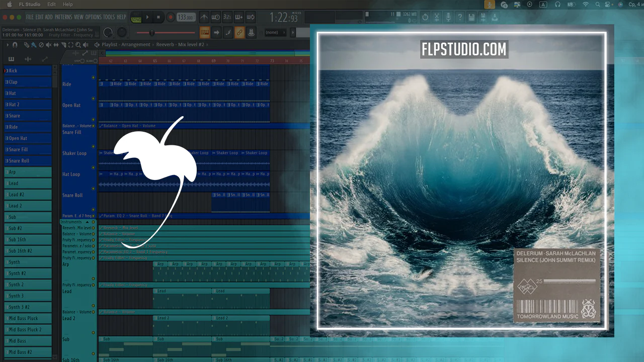Open the OPTIONS menu
Viewport: 644px width, 362px height.
click(94, 17)
